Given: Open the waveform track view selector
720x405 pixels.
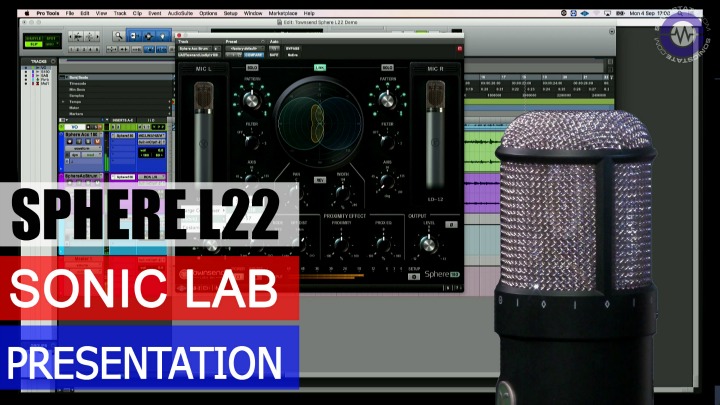Looking at the screenshot, I should [82, 149].
